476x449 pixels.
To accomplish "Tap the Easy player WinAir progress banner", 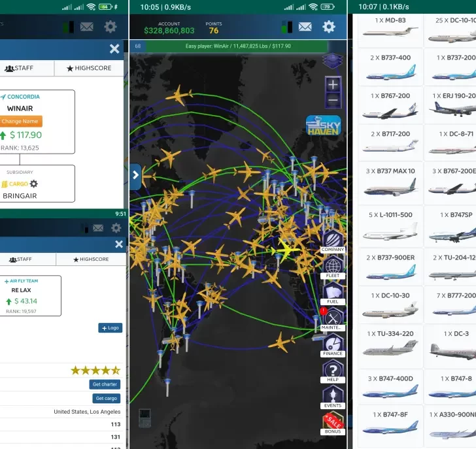I will pos(238,46).
